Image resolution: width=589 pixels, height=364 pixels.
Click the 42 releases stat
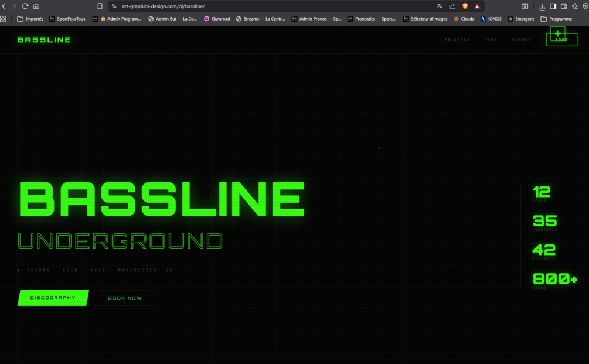tap(544, 252)
